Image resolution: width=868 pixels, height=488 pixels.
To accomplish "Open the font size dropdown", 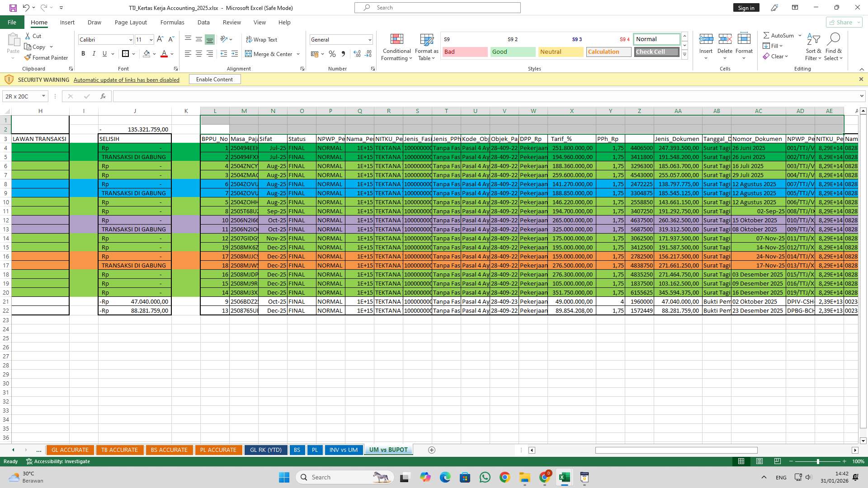I will (x=151, y=39).
